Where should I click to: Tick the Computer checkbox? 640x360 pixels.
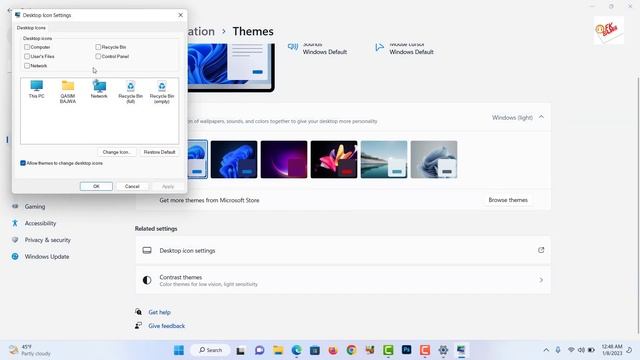click(27, 47)
